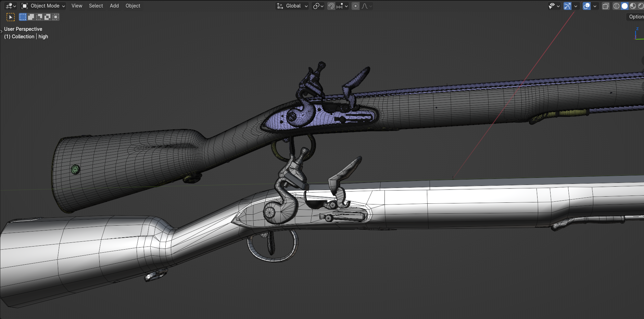
Task: Choose the Extend selection mode icon
Action: pyautogui.click(x=31, y=17)
